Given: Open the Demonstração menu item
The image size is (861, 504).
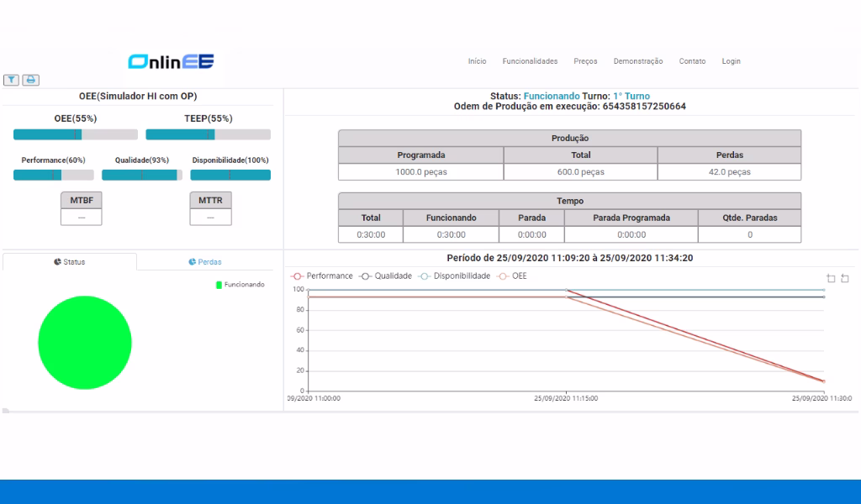Looking at the screenshot, I should 638,61.
